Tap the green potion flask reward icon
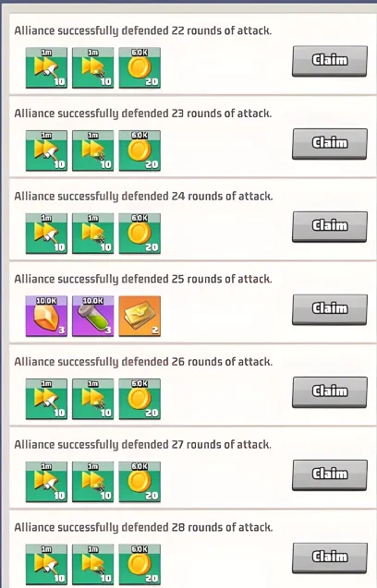 (x=93, y=316)
